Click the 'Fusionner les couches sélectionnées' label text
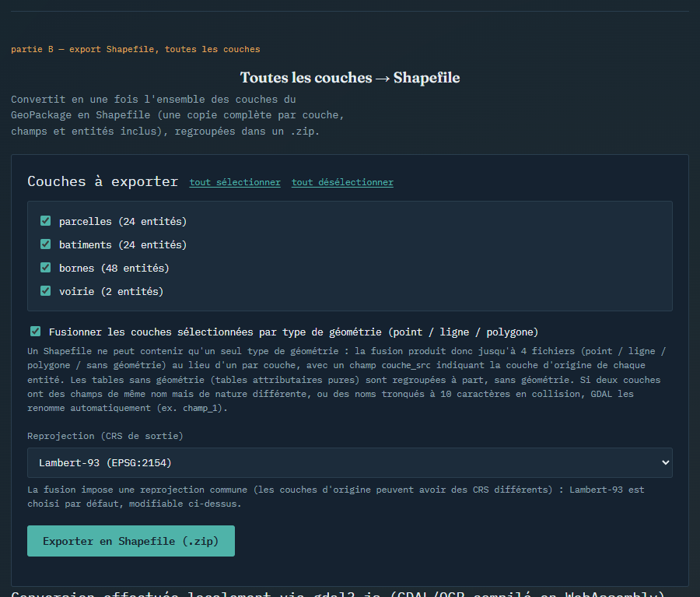 click(x=293, y=332)
